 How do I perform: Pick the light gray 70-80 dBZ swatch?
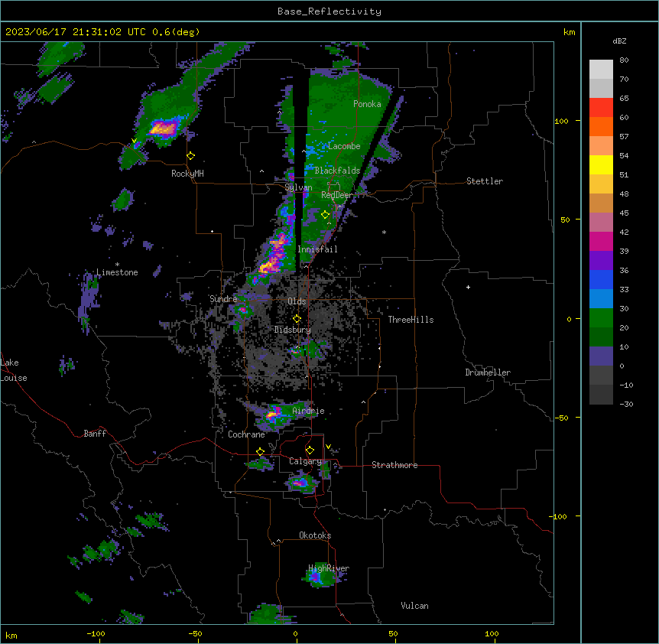(x=601, y=70)
